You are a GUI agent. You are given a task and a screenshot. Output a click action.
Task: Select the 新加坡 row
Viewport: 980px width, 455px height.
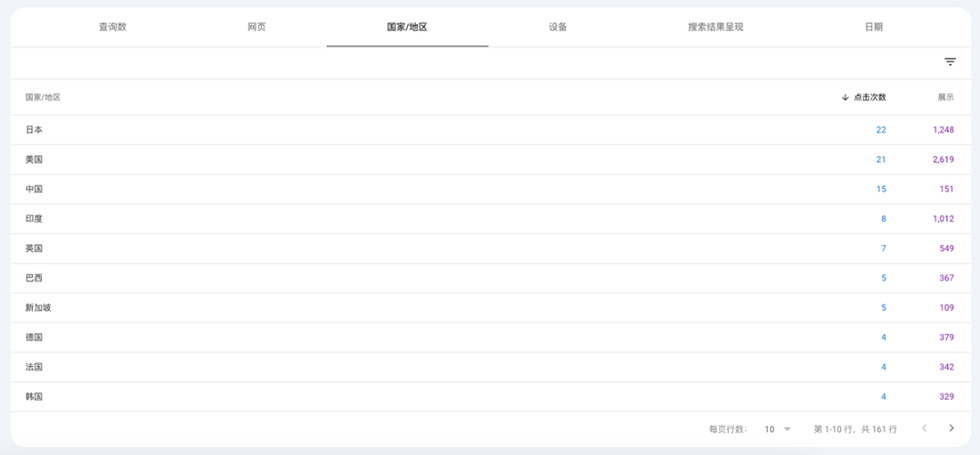click(x=38, y=308)
